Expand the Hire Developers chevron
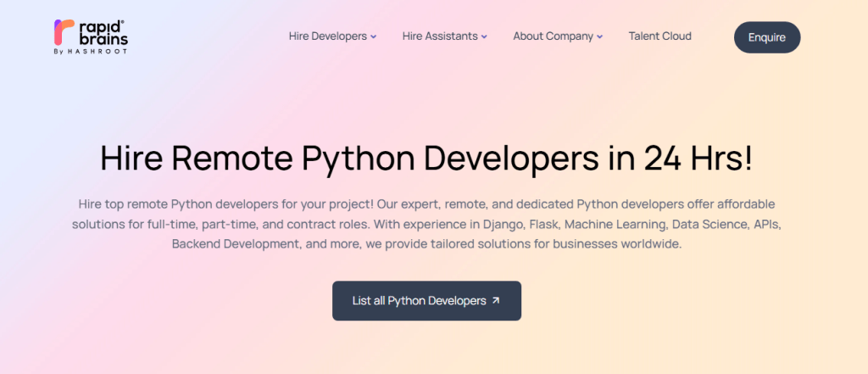The width and height of the screenshot is (868, 374). [373, 37]
